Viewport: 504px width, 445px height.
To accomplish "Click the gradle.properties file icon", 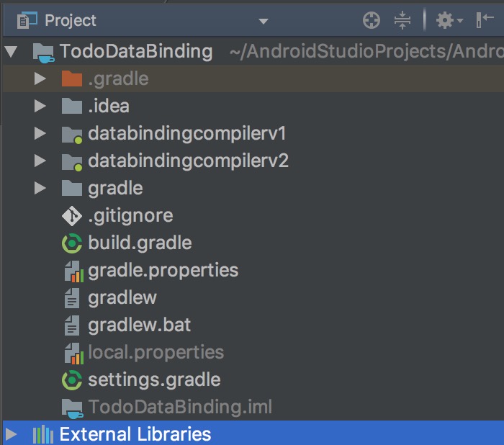I will (72, 271).
